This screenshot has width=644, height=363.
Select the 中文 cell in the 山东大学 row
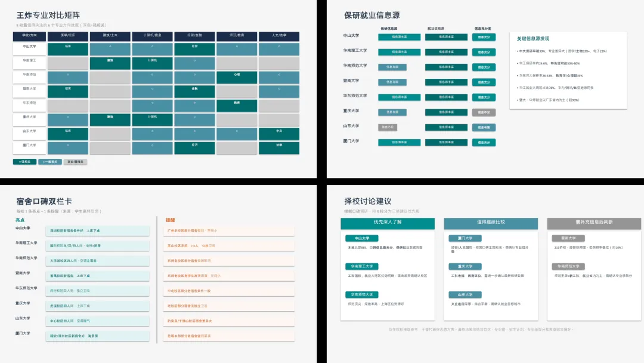[279, 134]
